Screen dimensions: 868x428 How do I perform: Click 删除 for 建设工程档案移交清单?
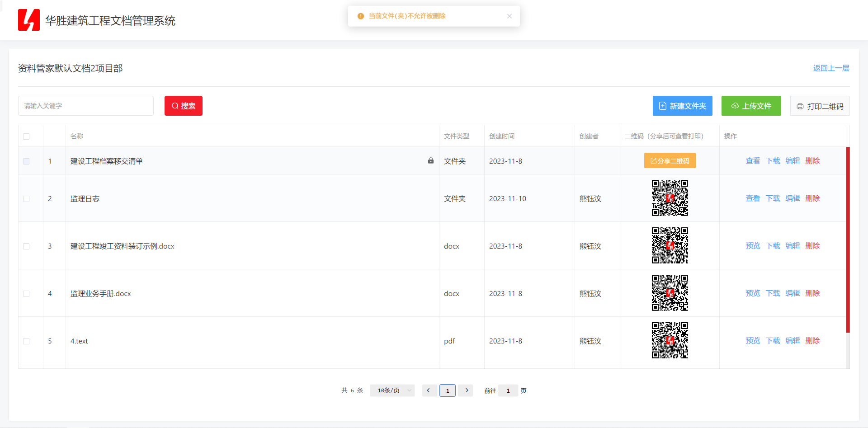(x=813, y=160)
